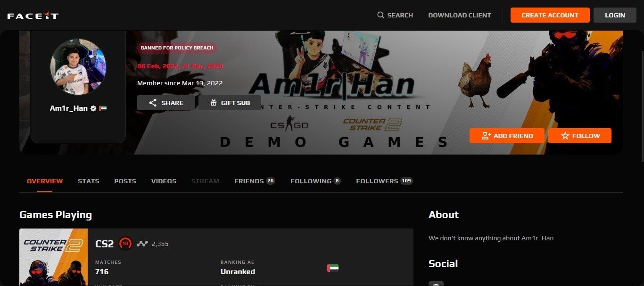This screenshot has width=644, height=286.
Task: Click the matches count '716'
Action: 102,271
